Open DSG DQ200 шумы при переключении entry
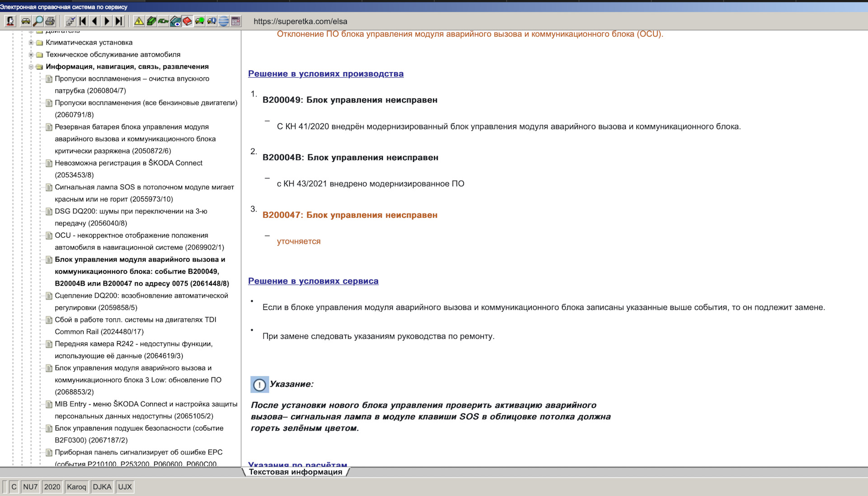The image size is (868, 496). (131, 217)
